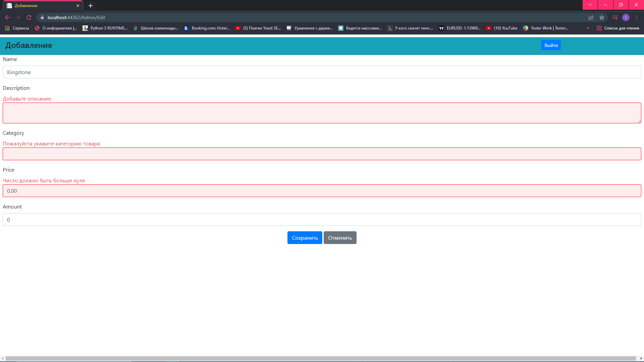Open Chrome's three-dot menu
This screenshot has width=644, height=362.
[x=637, y=17]
